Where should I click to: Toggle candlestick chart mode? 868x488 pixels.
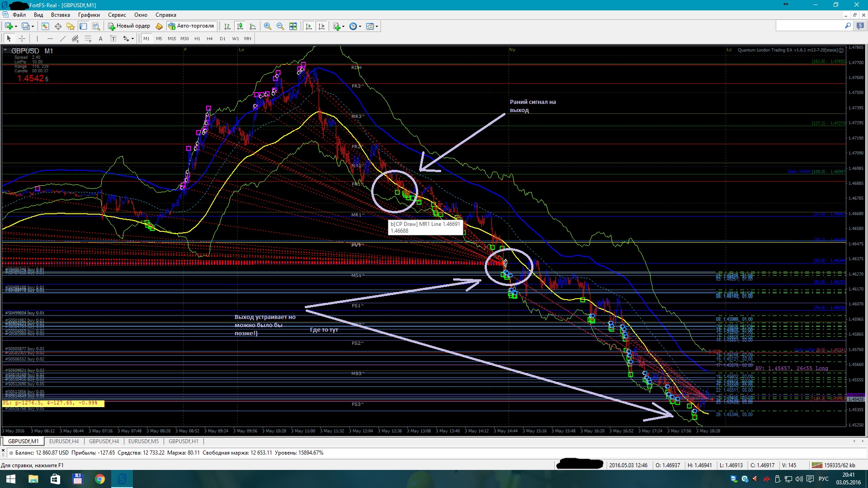click(x=240, y=26)
